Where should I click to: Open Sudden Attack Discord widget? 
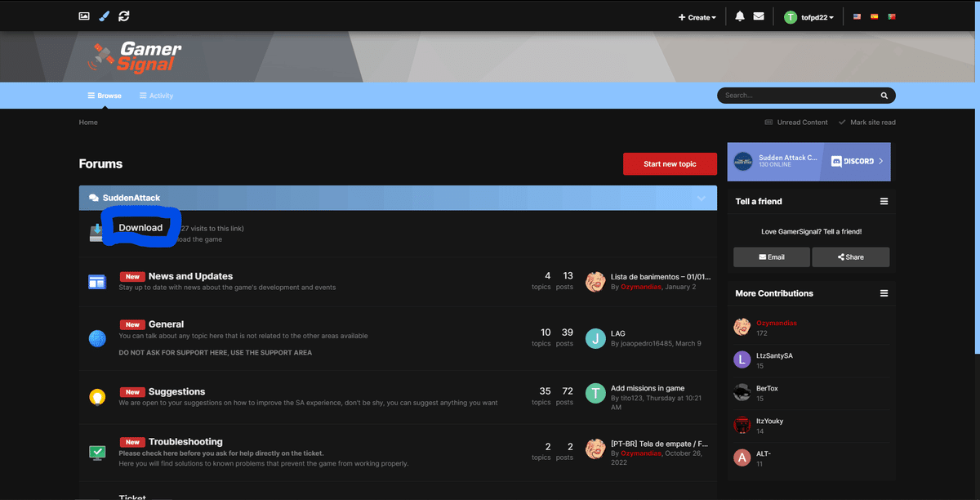(x=808, y=161)
